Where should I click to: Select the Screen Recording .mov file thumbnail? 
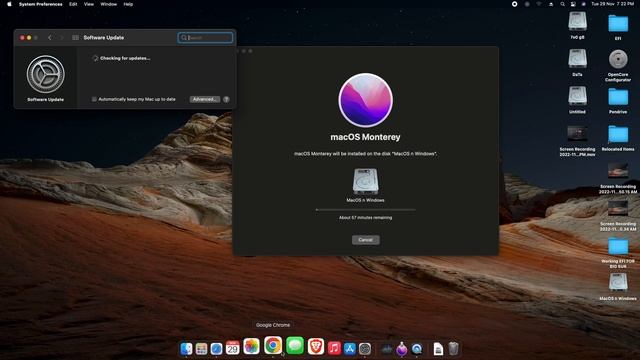(577, 134)
